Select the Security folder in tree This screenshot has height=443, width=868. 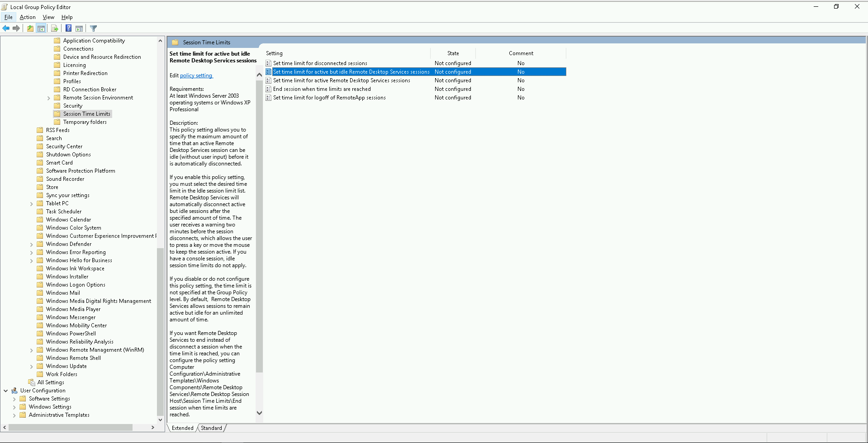73,106
